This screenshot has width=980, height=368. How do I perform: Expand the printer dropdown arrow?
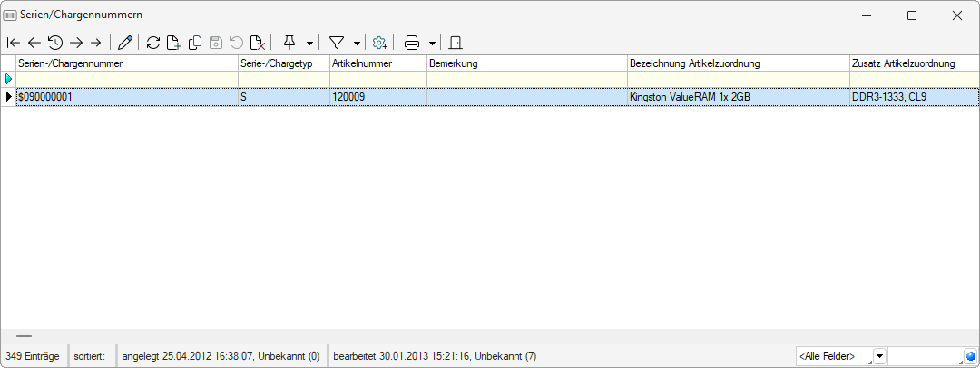432,43
